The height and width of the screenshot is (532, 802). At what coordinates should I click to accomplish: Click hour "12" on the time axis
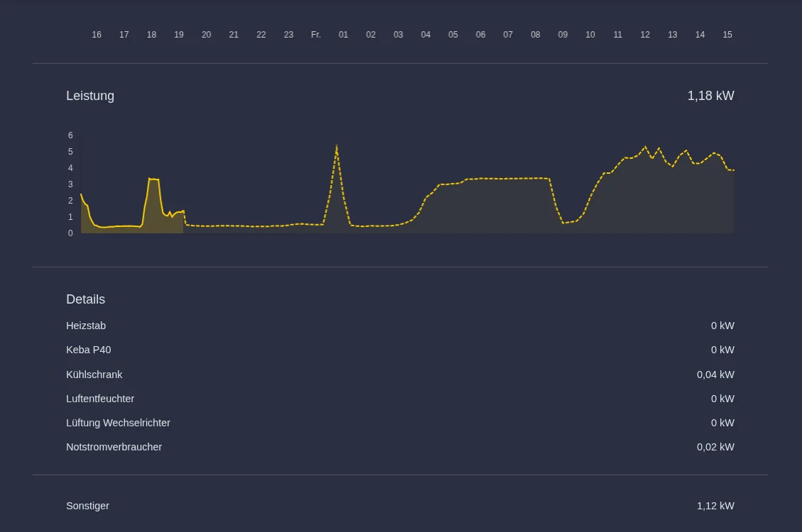click(x=645, y=34)
